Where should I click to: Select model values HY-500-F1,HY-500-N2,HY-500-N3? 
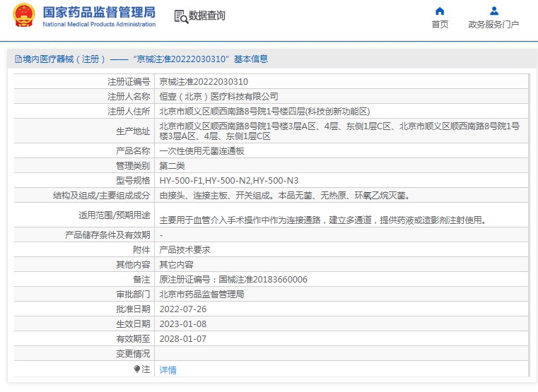229,181
